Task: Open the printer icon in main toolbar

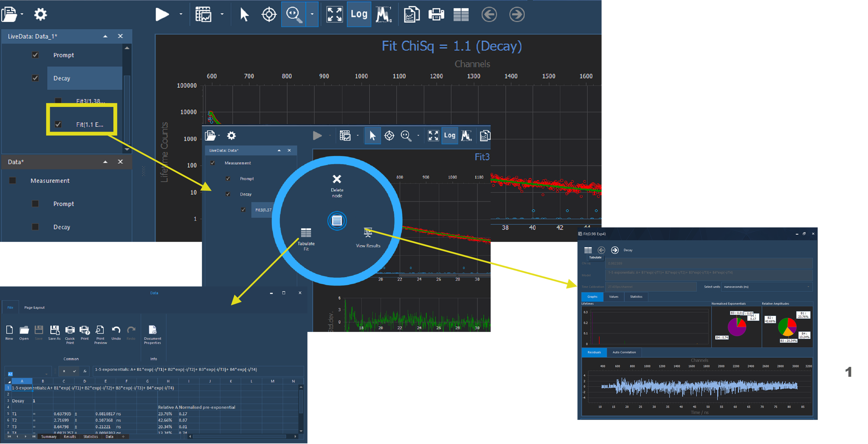Action: point(436,14)
